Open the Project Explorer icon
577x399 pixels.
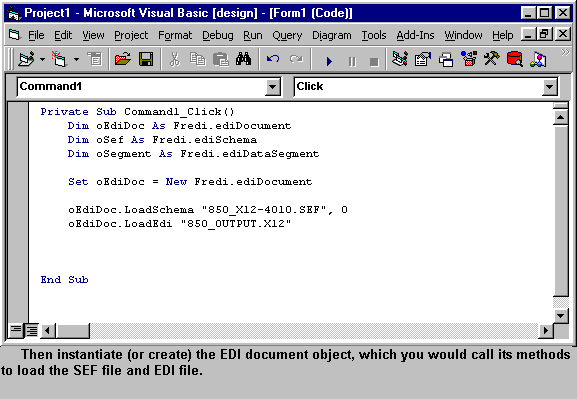click(x=400, y=59)
